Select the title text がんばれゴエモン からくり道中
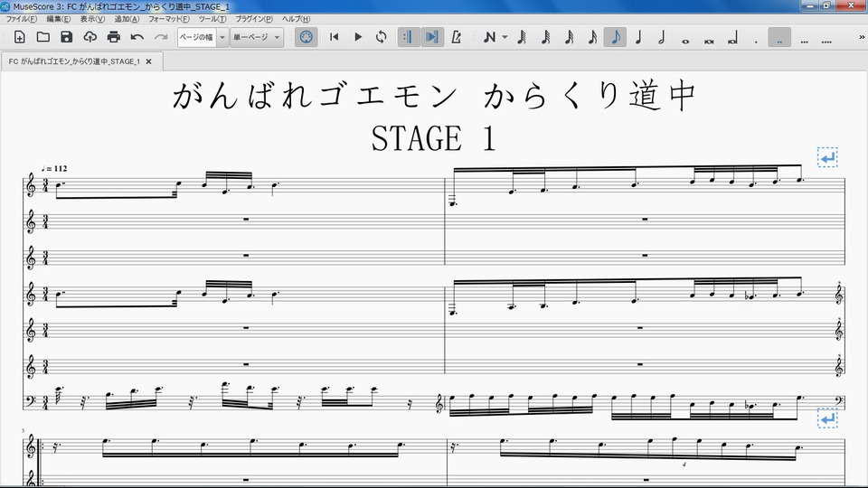The image size is (868, 488). tap(434, 95)
